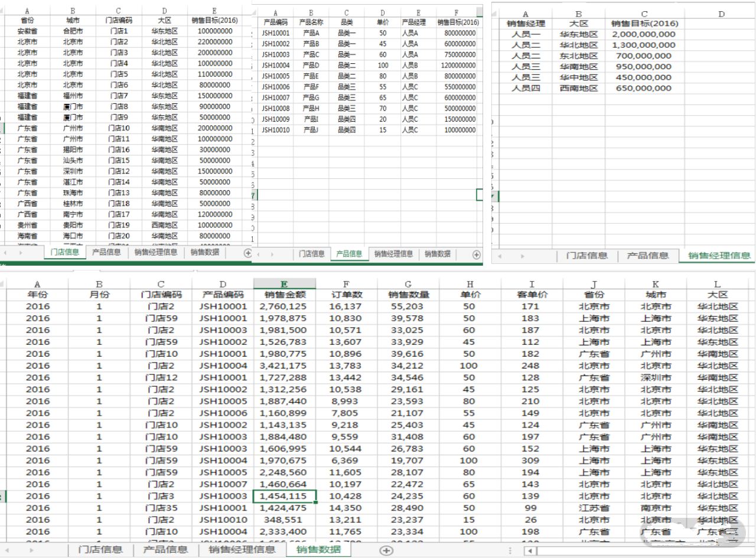Select 门店35 cell in bottom sales sheet

click(161, 508)
